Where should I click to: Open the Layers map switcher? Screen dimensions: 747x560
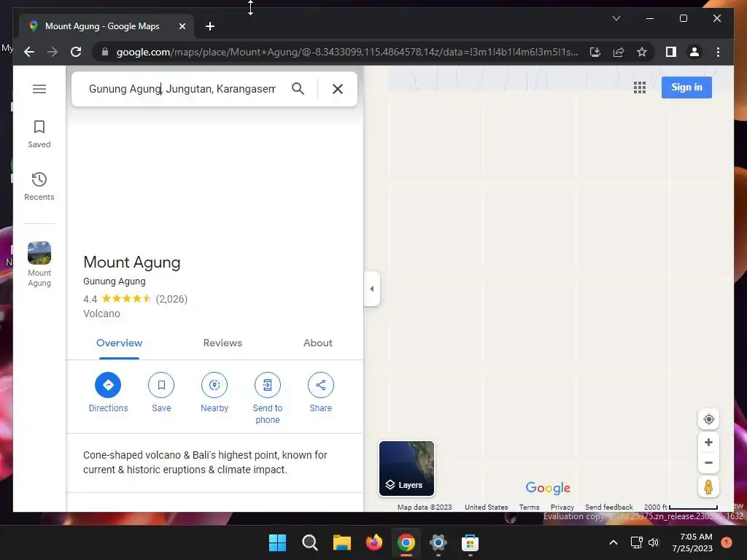tap(406, 469)
